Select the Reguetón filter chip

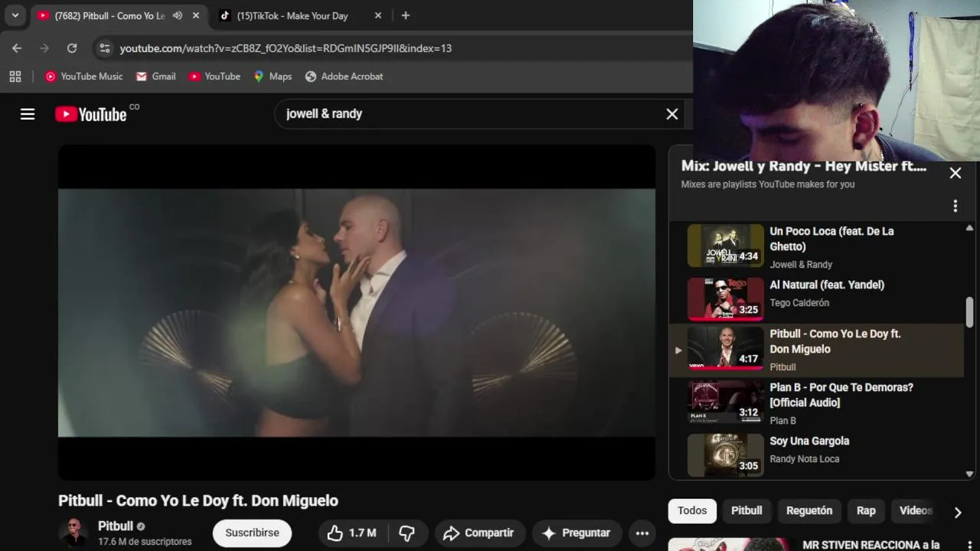click(809, 510)
